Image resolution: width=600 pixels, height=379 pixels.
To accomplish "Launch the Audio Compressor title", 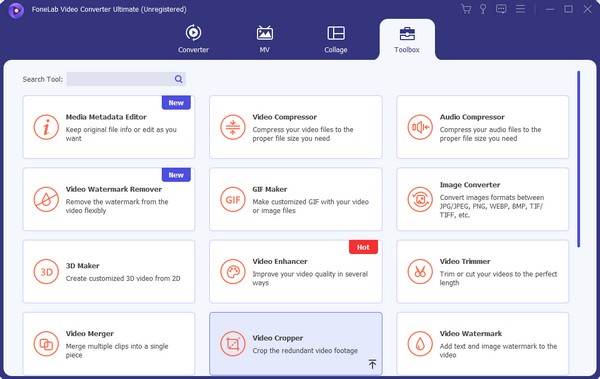I will (472, 117).
